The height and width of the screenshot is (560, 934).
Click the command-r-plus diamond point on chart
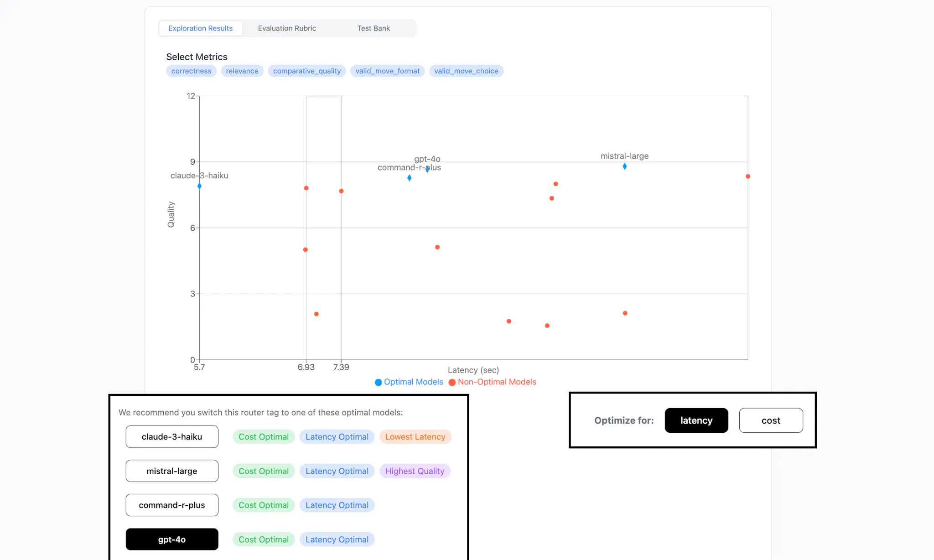click(410, 178)
